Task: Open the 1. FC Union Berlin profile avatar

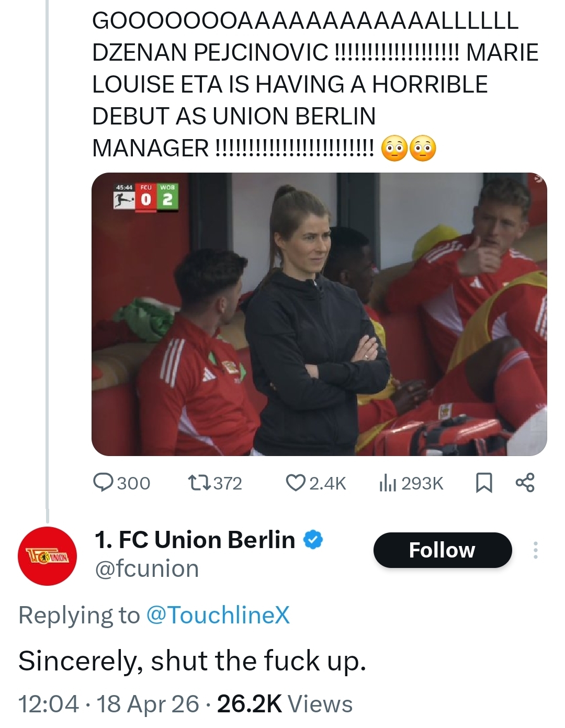Action: (47, 556)
